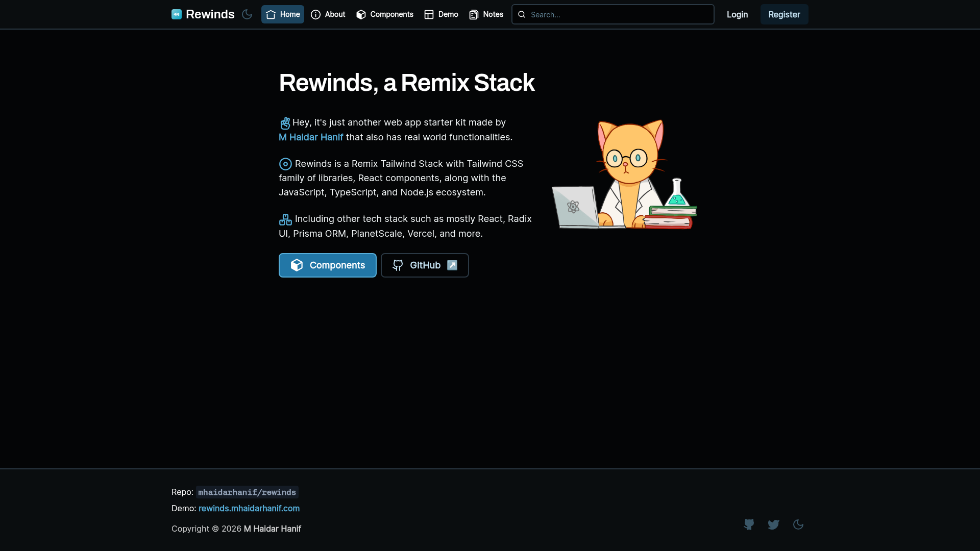Click the Register button

pos(784,14)
